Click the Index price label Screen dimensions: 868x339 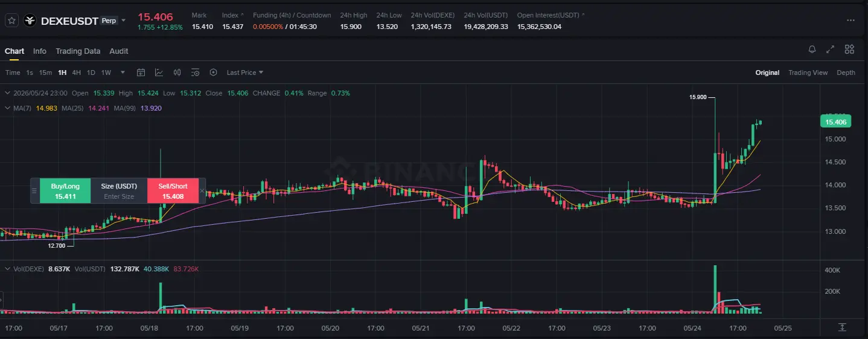[231, 15]
